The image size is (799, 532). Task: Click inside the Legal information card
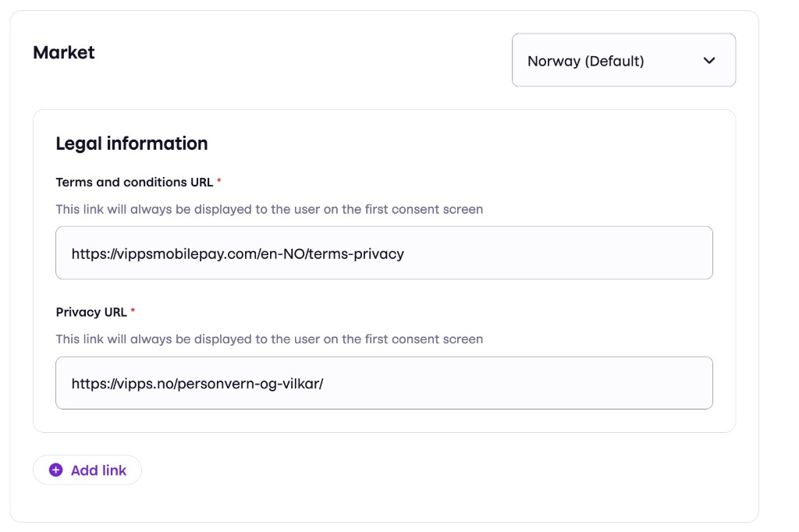tap(384, 273)
